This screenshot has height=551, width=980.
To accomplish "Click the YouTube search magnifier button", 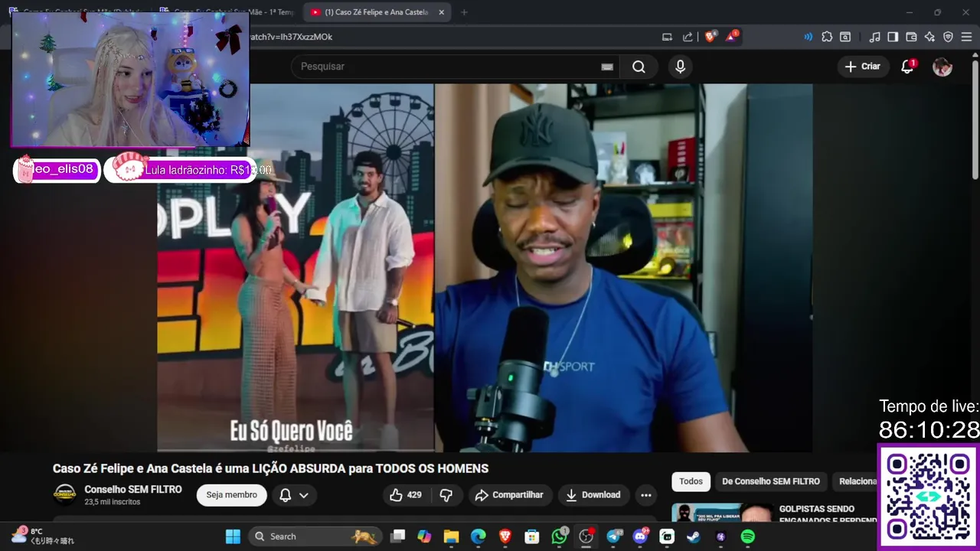I will 639,67.
